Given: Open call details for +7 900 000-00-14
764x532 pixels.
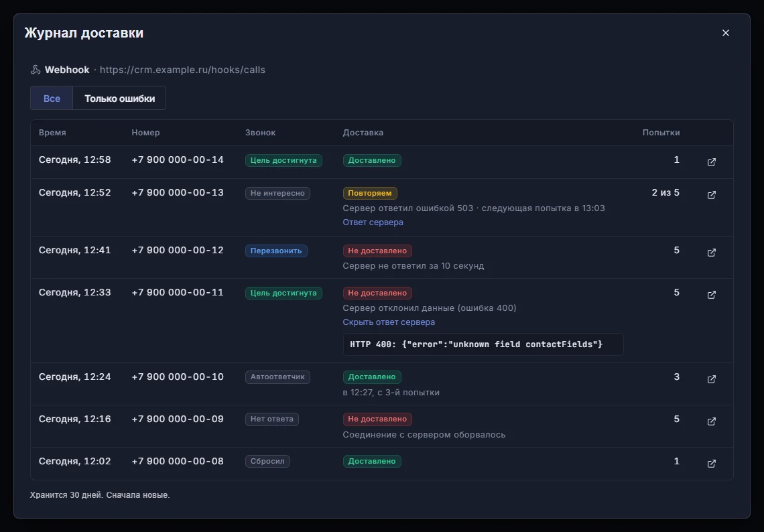Looking at the screenshot, I should click(711, 161).
